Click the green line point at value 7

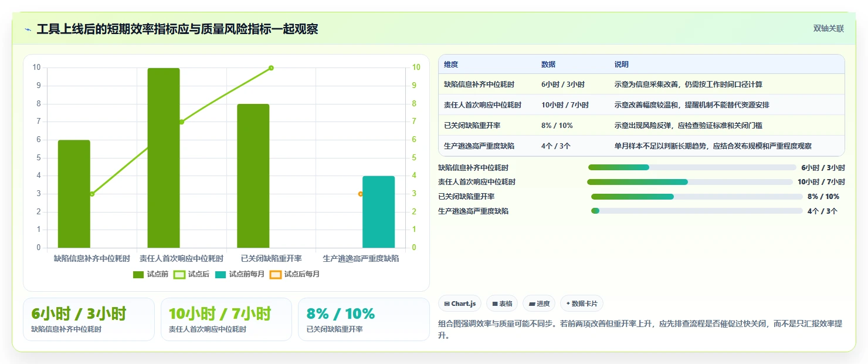(181, 122)
